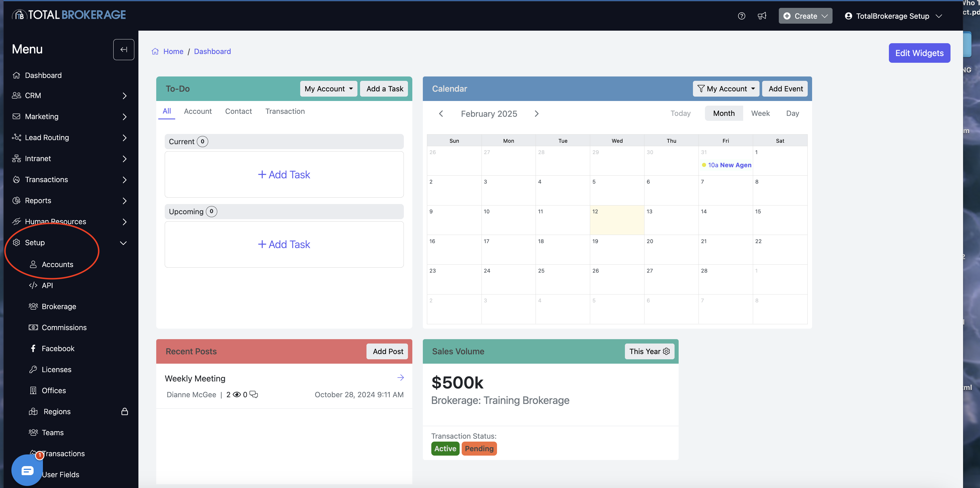Open the Create dropdown button

point(805,16)
